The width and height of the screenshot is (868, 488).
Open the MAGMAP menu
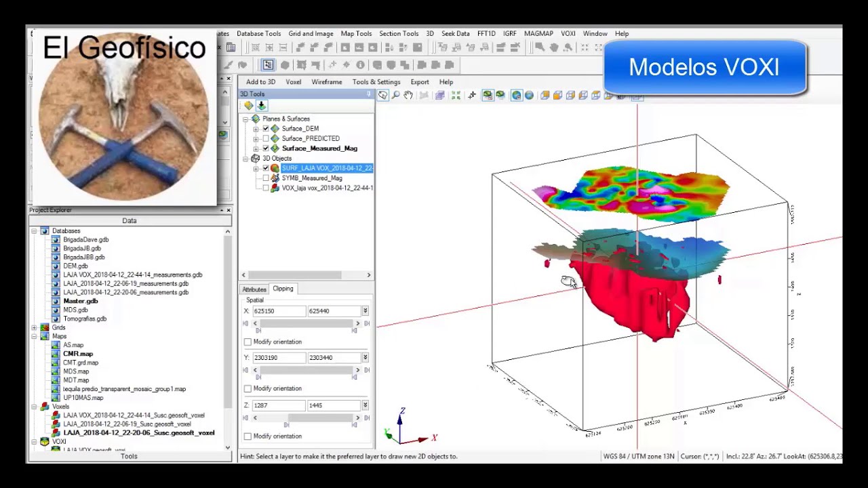(x=538, y=33)
